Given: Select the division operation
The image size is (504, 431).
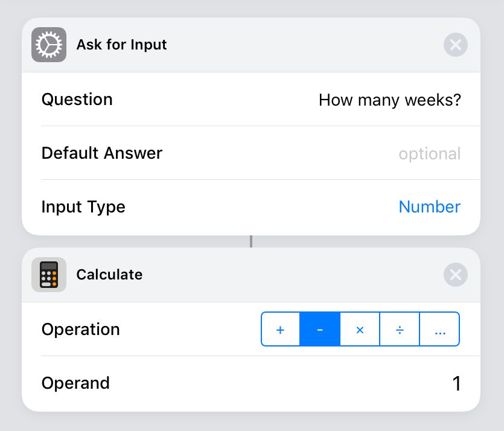Looking at the screenshot, I should pyautogui.click(x=400, y=329).
